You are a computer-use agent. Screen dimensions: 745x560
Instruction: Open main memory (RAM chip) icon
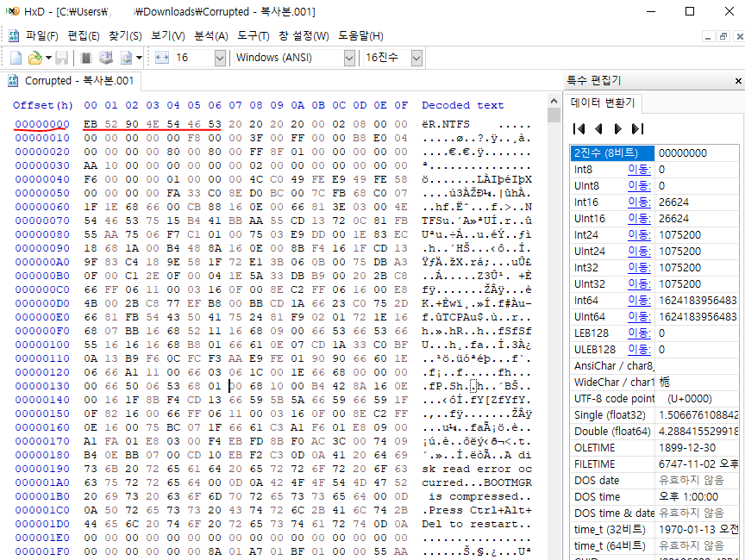[86, 58]
